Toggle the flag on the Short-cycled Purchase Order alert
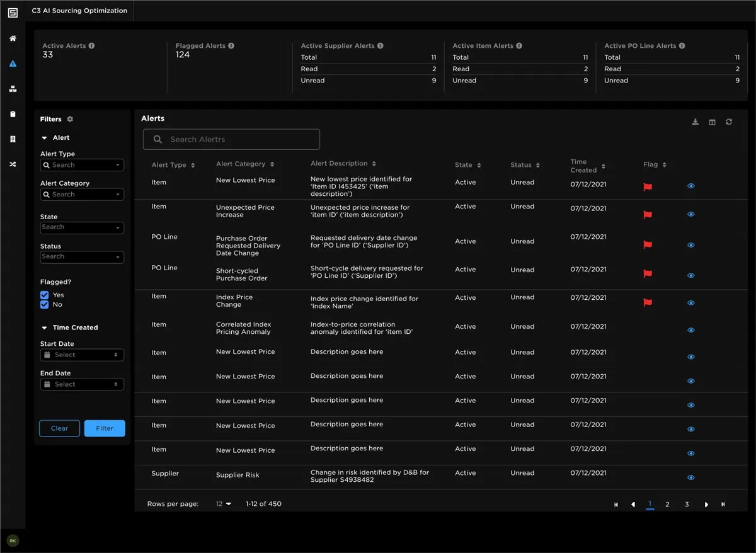 tap(647, 274)
